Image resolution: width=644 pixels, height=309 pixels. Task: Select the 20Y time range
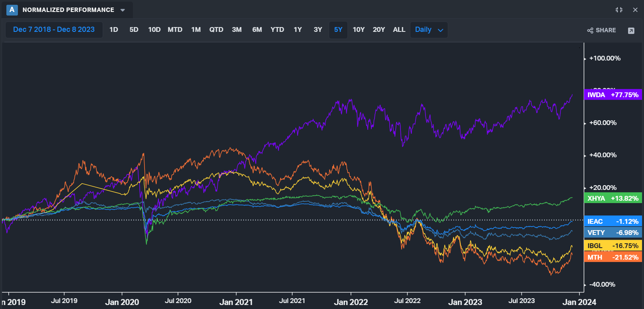[379, 29]
